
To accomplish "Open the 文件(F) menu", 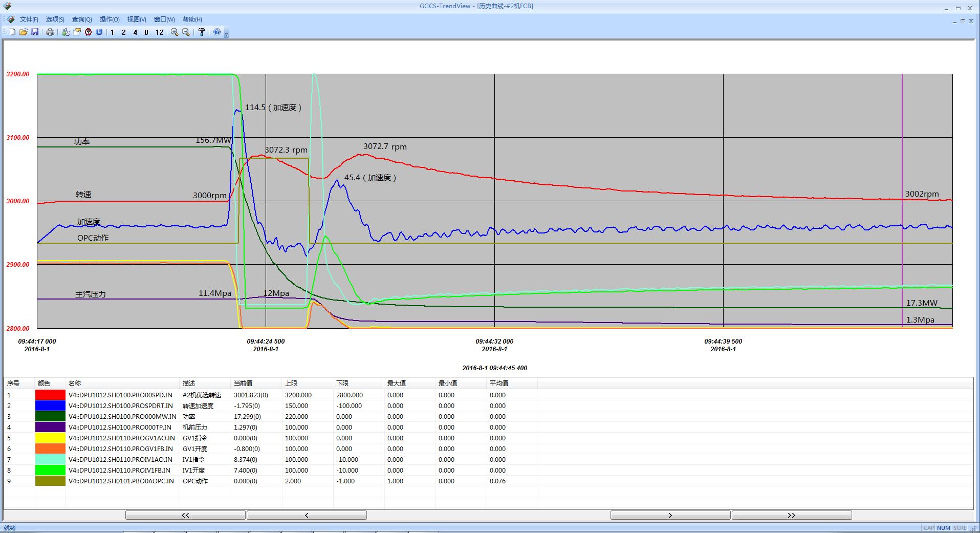I will pyautogui.click(x=29, y=19).
